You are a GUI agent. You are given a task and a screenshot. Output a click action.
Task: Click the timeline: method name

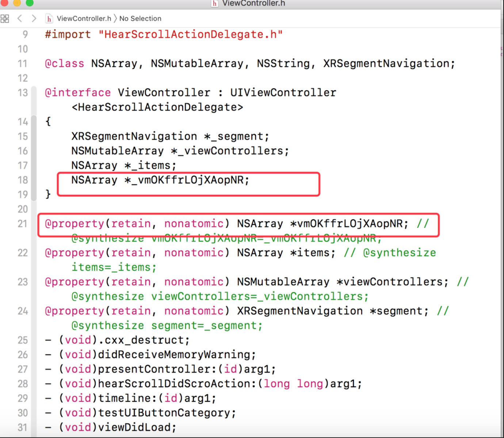click(127, 398)
